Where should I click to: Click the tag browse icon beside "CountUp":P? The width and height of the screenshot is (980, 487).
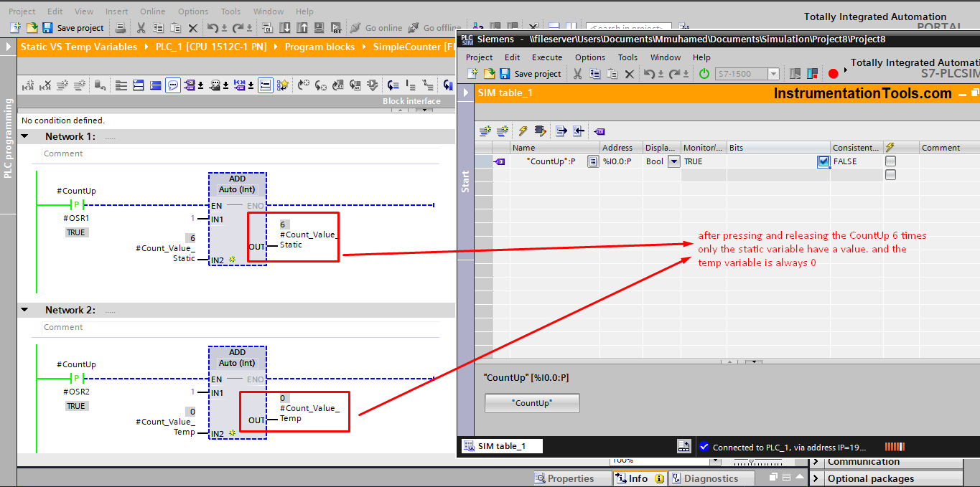click(x=593, y=161)
